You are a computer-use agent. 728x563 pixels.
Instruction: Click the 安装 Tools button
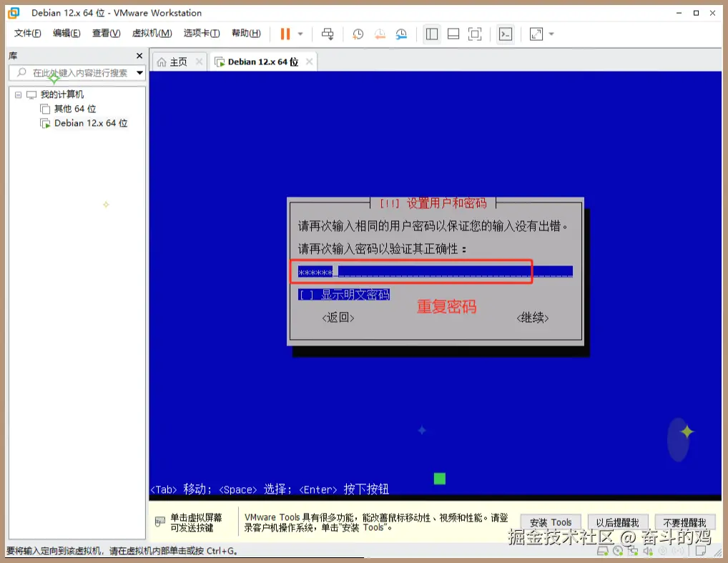coord(551,523)
